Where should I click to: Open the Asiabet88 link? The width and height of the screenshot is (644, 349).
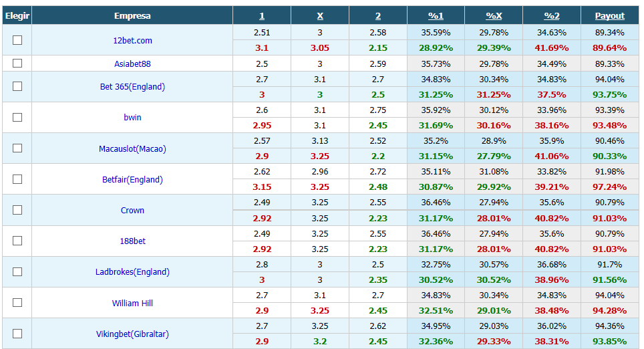[132, 64]
